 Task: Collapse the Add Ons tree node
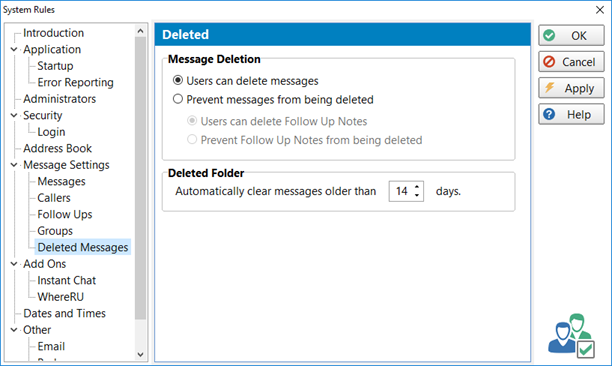pyautogui.click(x=14, y=264)
